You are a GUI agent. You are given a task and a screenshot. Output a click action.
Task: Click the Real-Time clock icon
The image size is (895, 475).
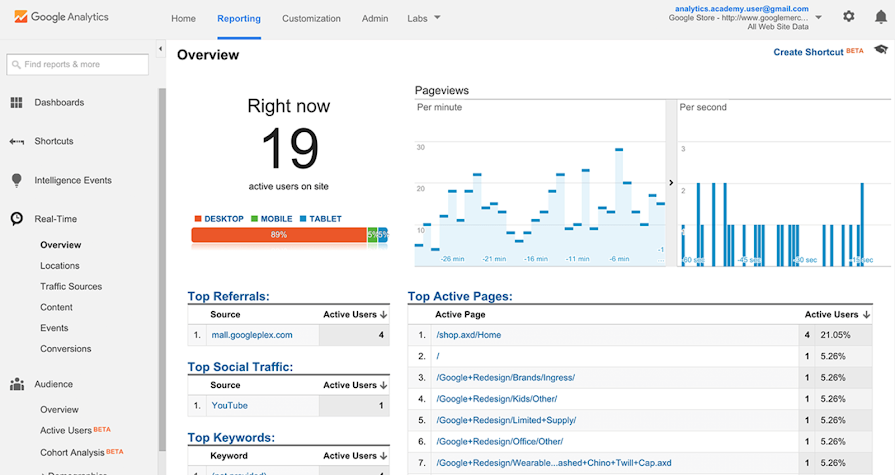pyautogui.click(x=17, y=219)
